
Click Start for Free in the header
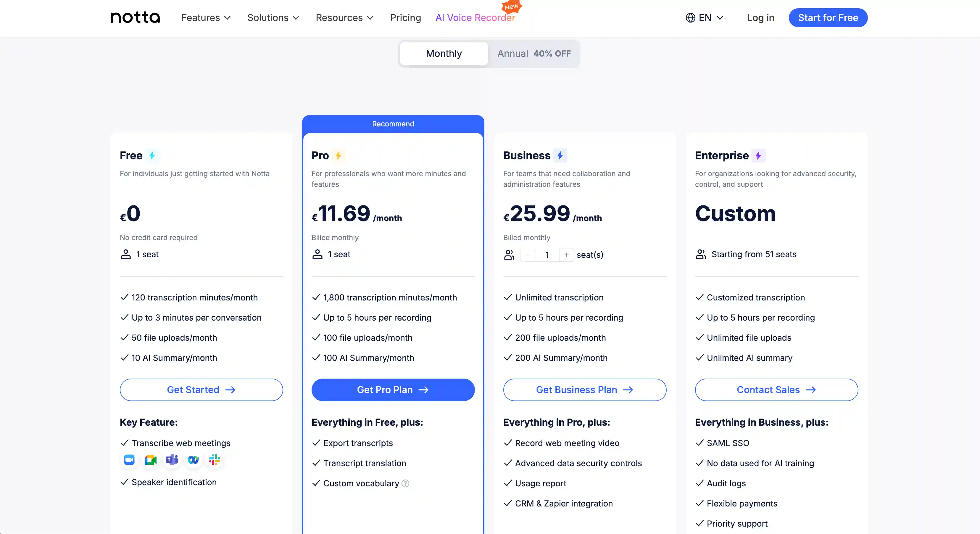[x=828, y=17]
